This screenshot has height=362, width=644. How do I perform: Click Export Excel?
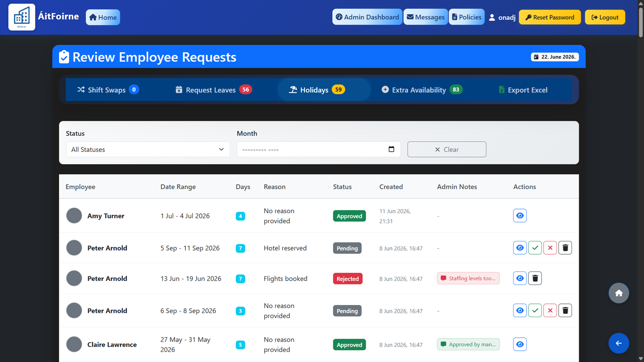(x=523, y=90)
